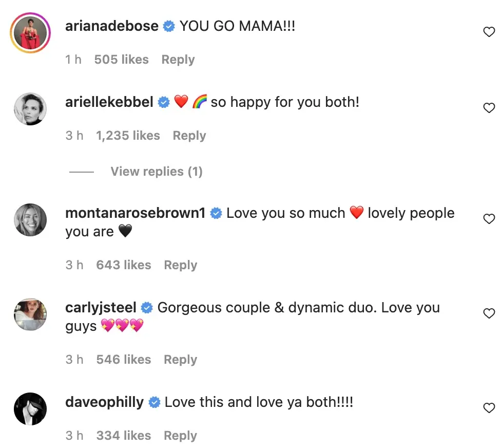Like montanarosebrown1's comment with the heart
The height and width of the screenshot is (448, 501).
coord(489,219)
